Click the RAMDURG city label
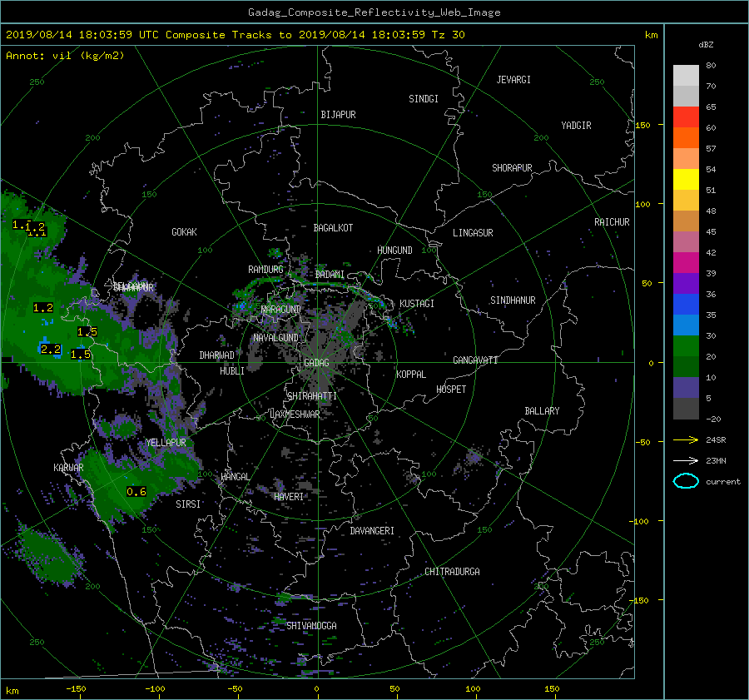 pyautogui.click(x=265, y=270)
